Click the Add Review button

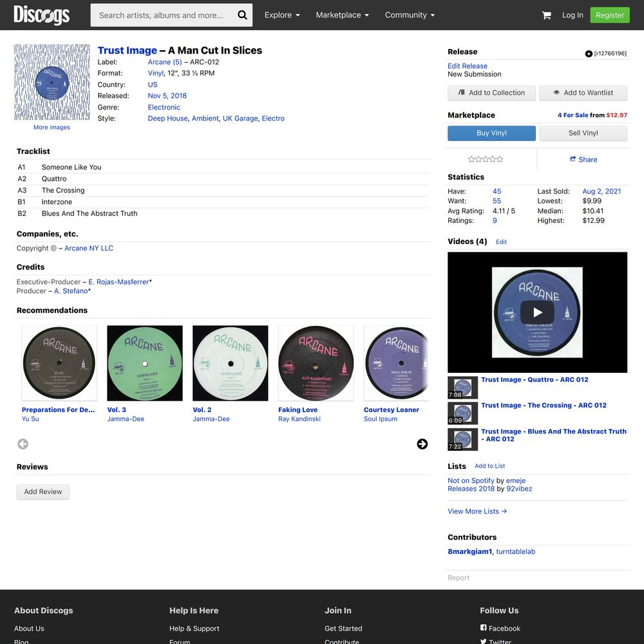click(43, 491)
